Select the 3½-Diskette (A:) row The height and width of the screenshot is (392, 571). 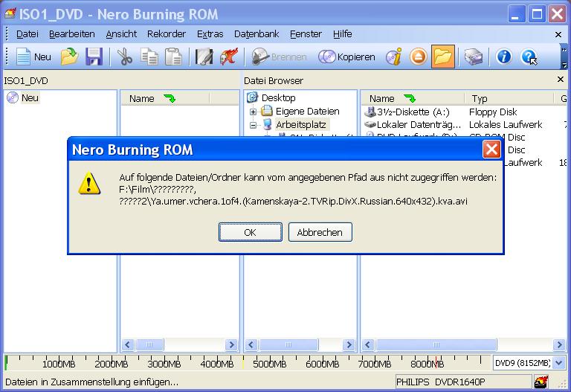(x=413, y=112)
